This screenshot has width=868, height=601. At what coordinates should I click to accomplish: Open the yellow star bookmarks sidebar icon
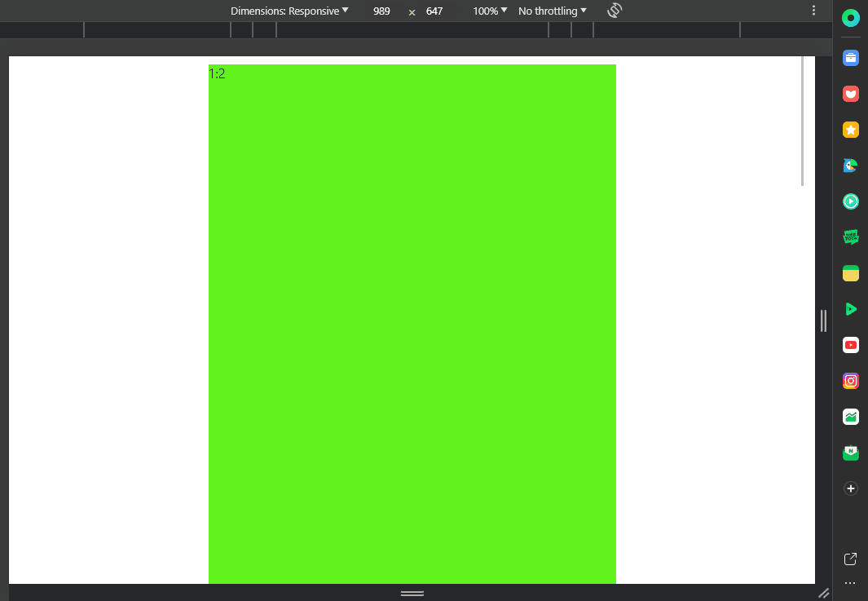pyautogui.click(x=850, y=130)
